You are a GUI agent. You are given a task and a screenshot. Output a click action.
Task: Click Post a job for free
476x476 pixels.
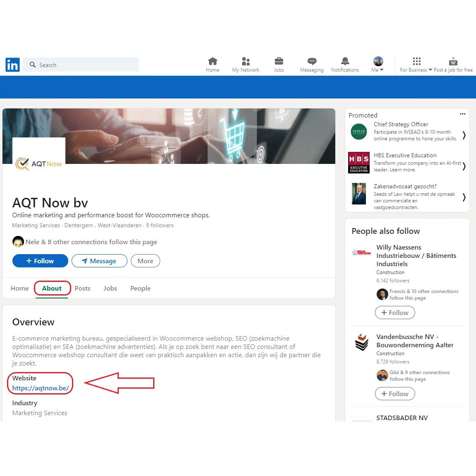point(453,65)
